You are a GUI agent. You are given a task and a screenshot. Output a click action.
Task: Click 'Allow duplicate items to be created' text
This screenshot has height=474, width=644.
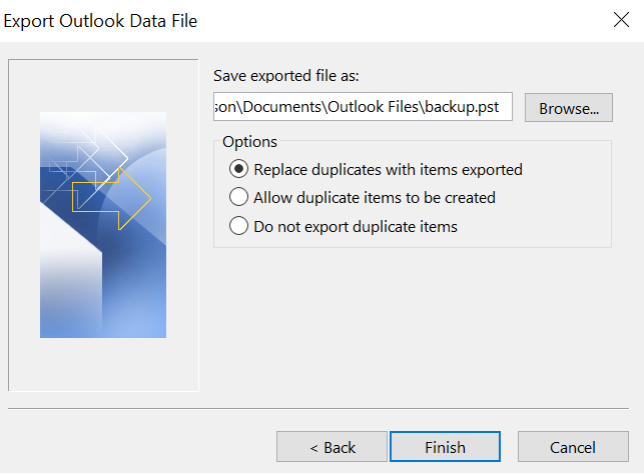(374, 197)
